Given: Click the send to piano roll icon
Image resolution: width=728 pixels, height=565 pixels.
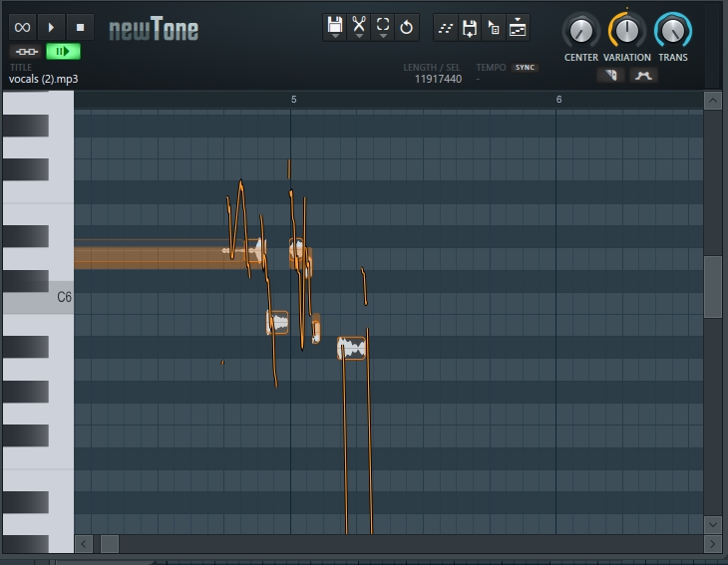Looking at the screenshot, I should pyautogui.click(x=518, y=28).
